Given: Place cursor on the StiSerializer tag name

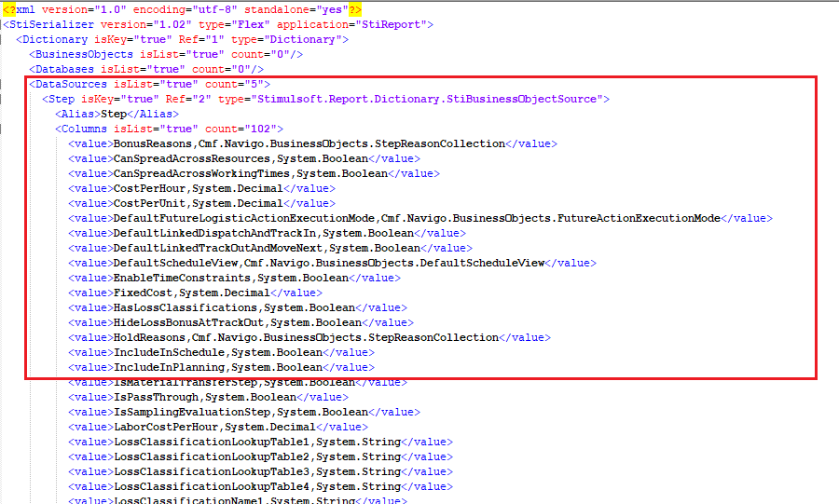Looking at the screenshot, I should (x=51, y=24).
